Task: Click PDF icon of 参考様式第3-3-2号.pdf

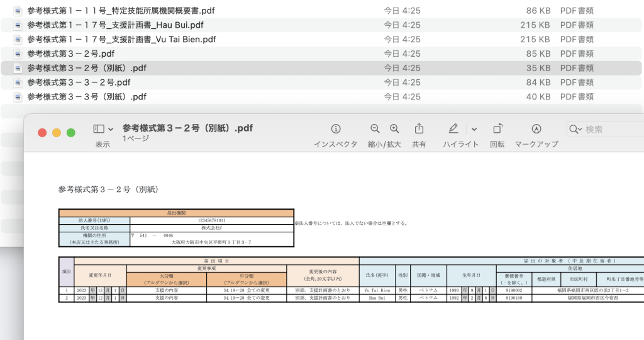Action: pyautogui.click(x=18, y=82)
